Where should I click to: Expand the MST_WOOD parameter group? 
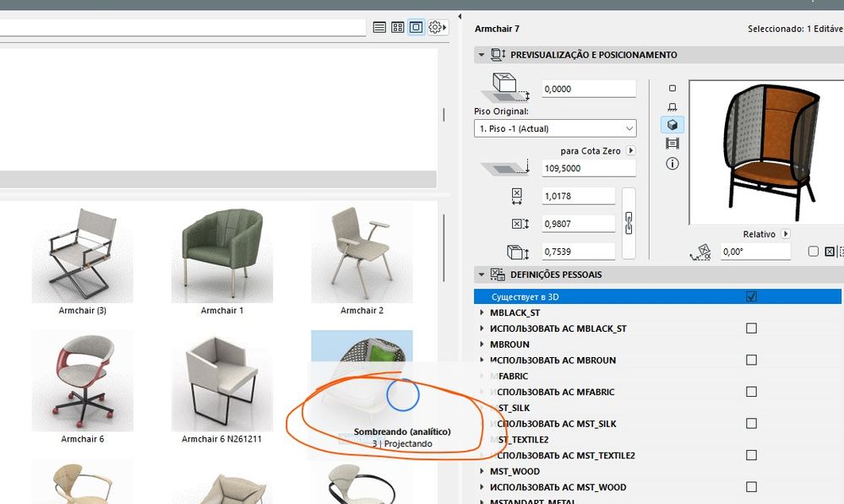click(x=482, y=471)
